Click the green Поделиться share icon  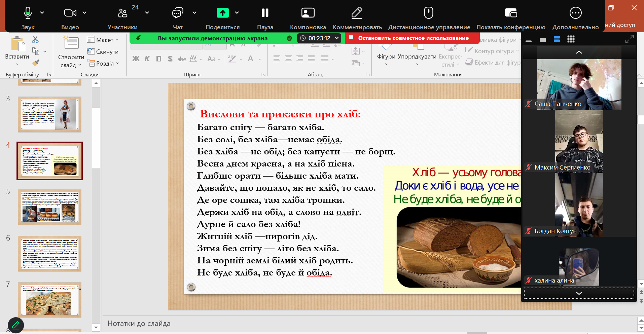[x=222, y=13]
